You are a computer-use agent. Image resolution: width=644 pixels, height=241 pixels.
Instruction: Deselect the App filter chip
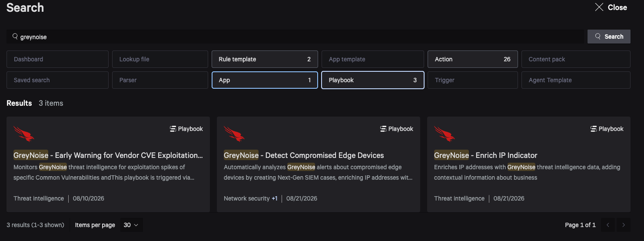265,80
